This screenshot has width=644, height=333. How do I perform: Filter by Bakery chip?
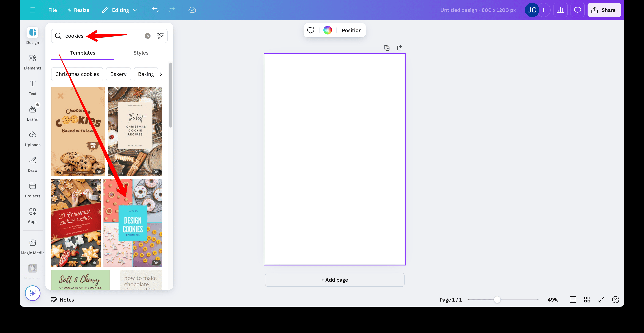click(x=118, y=74)
